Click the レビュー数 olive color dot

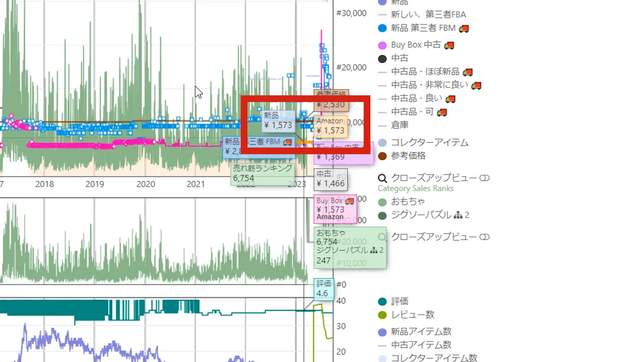tap(382, 315)
